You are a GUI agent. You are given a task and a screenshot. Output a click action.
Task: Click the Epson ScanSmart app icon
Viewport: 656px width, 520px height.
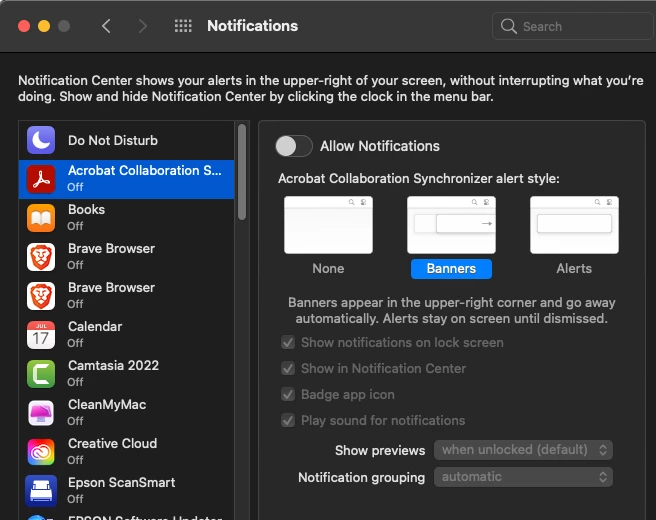[x=41, y=491]
